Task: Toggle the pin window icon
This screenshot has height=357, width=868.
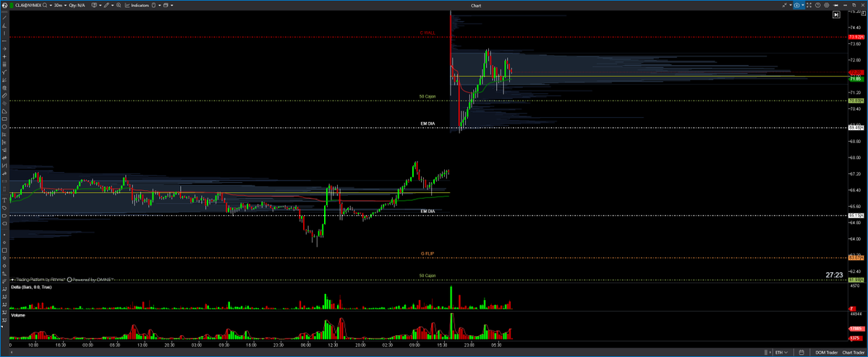Action: point(835,5)
